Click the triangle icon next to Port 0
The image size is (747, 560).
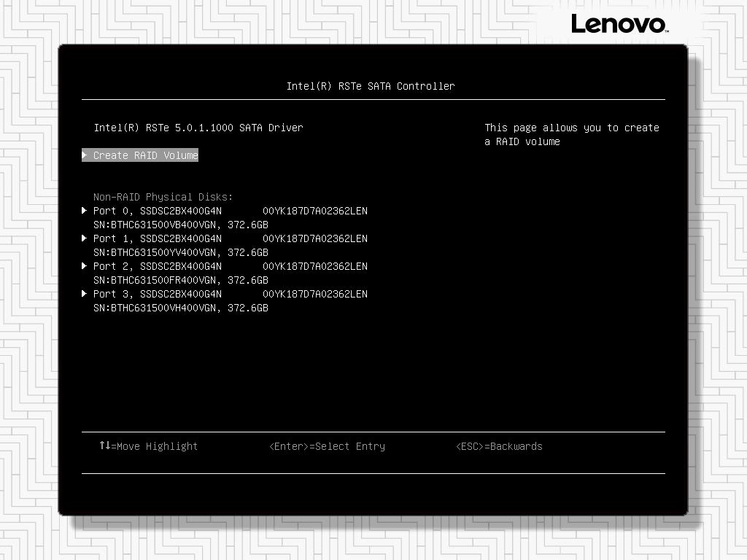tap(85, 210)
